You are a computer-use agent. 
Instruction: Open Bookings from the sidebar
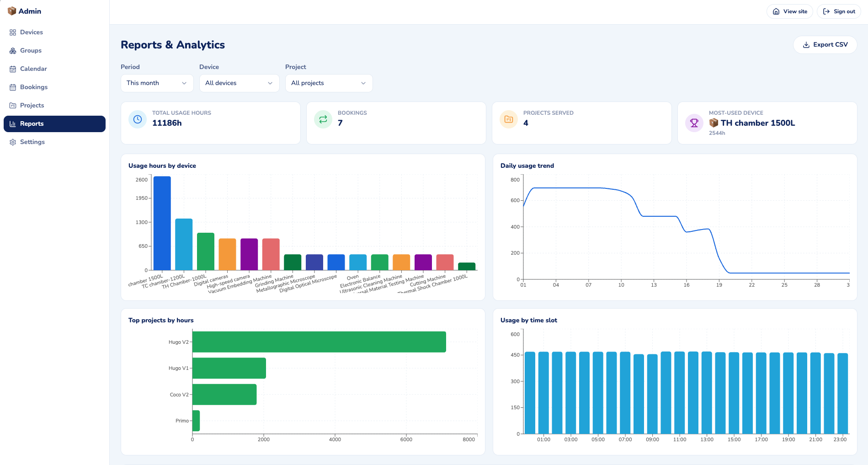point(54,87)
